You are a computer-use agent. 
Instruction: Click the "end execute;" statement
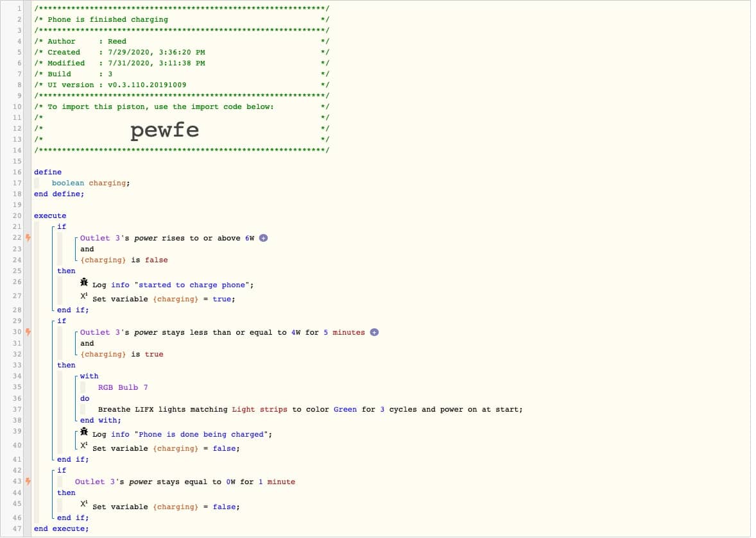[x=61, y=529]
